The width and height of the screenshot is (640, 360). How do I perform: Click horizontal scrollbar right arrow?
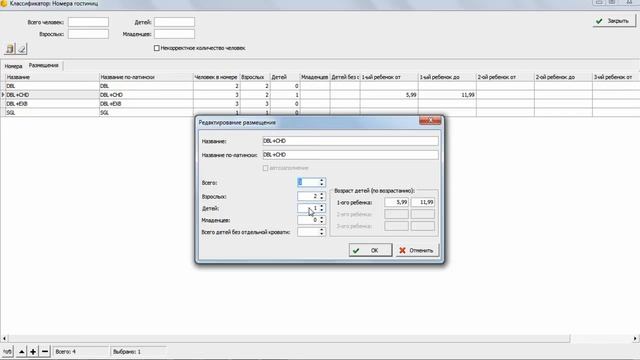click(635, 338)
